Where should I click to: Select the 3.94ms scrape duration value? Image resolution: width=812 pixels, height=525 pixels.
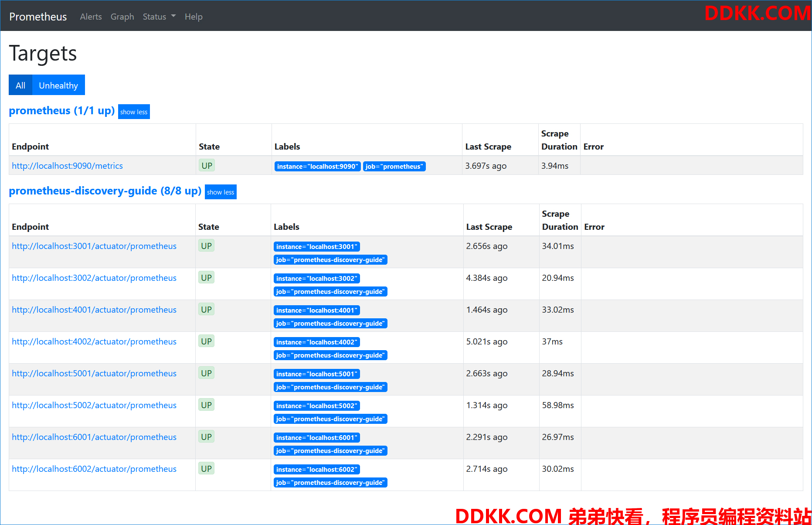(x=555, y=166)
